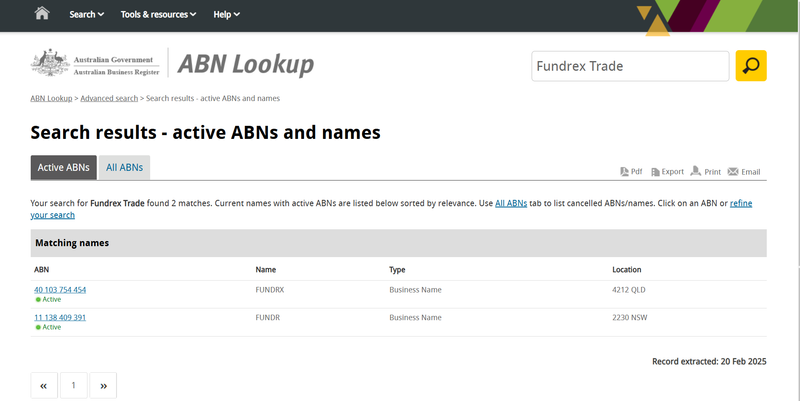Expand the Tools & resources menu

pyautogui.click(x=158, y=15)
